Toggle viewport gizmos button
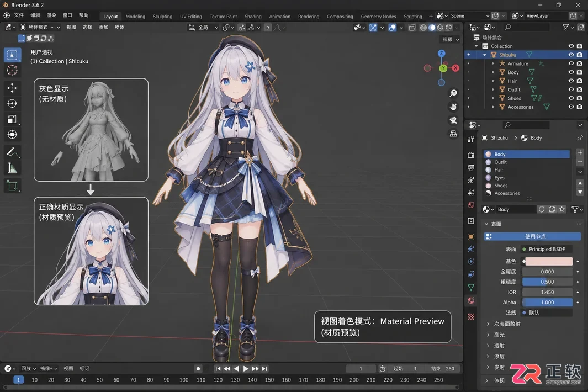 pyautogui.click(x=373, y=28)
